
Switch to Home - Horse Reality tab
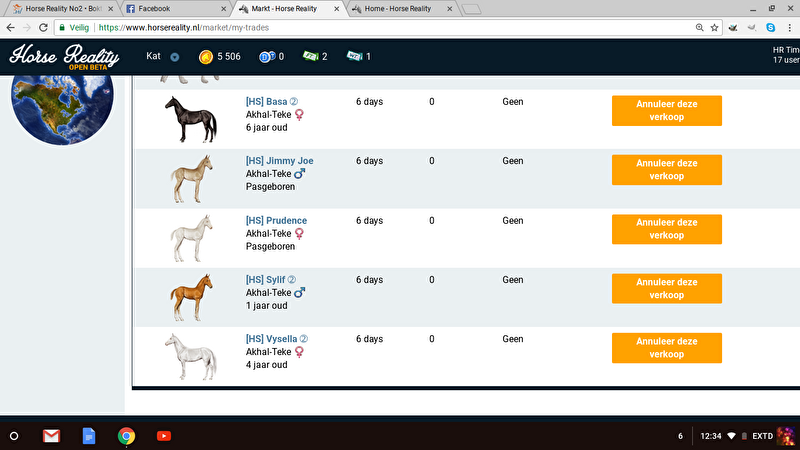pyautogui.click(x=397, y=8)
